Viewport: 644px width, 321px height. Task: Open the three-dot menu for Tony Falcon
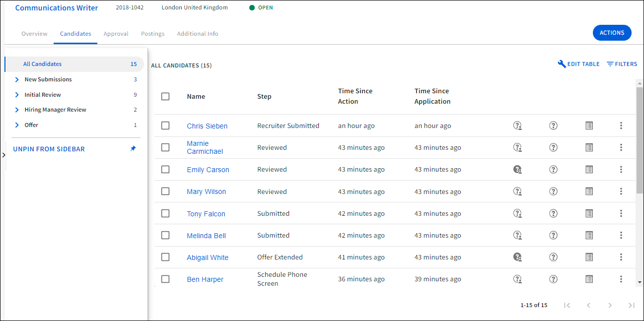click(621, 213)
